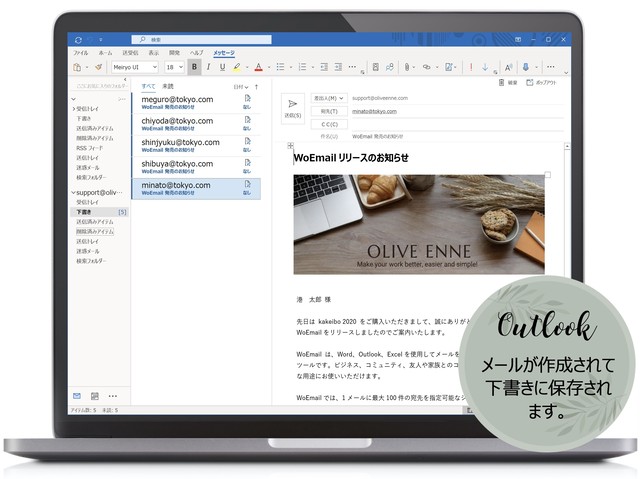640x479 pixels.
Task: Click the bulleted list icon
Action: coord(280,67)
